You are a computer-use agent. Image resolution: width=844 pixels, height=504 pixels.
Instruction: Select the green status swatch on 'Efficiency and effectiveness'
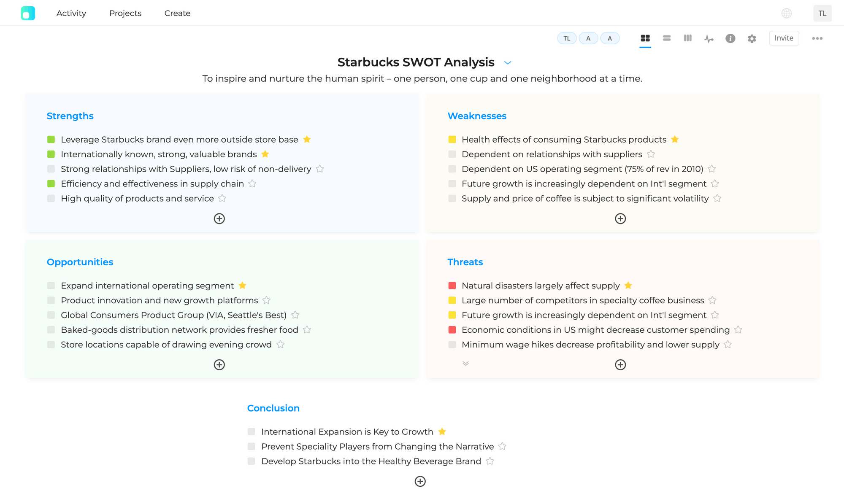pos(51,183)
